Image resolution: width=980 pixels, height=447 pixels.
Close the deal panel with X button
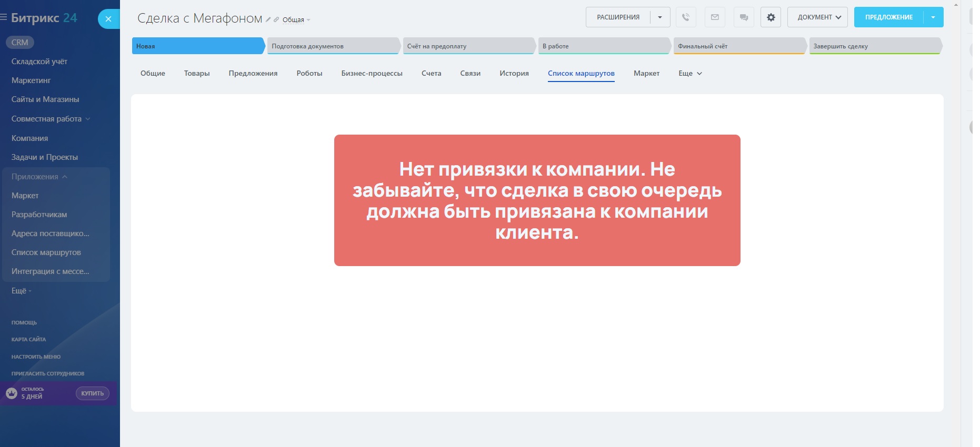point(108,19)
